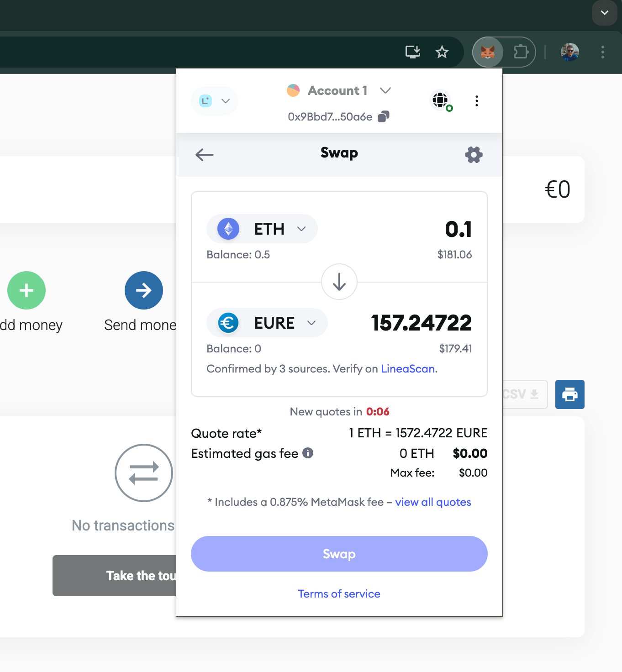Switch token direction with the down arrow
Screen dimensions: 622x672
click(x=339, y=282)
